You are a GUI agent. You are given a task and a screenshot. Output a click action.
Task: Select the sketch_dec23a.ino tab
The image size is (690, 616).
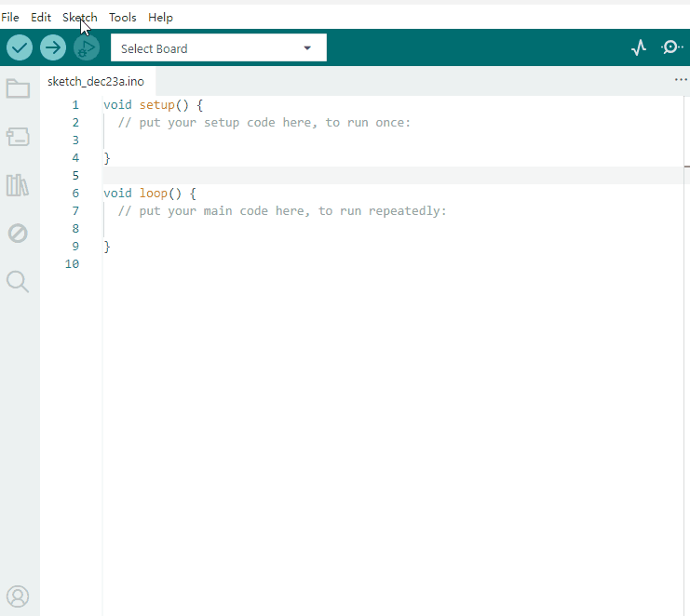[x=96, y=81]
